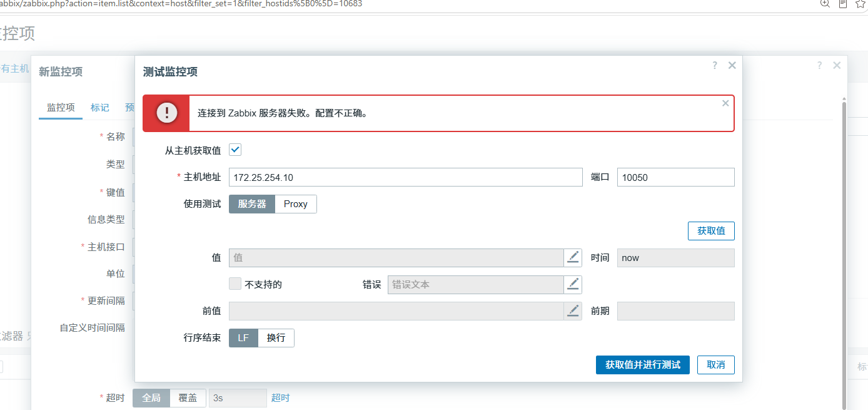
Task: Open the pencil editor for 前值 field
Action: click(573, 311)
